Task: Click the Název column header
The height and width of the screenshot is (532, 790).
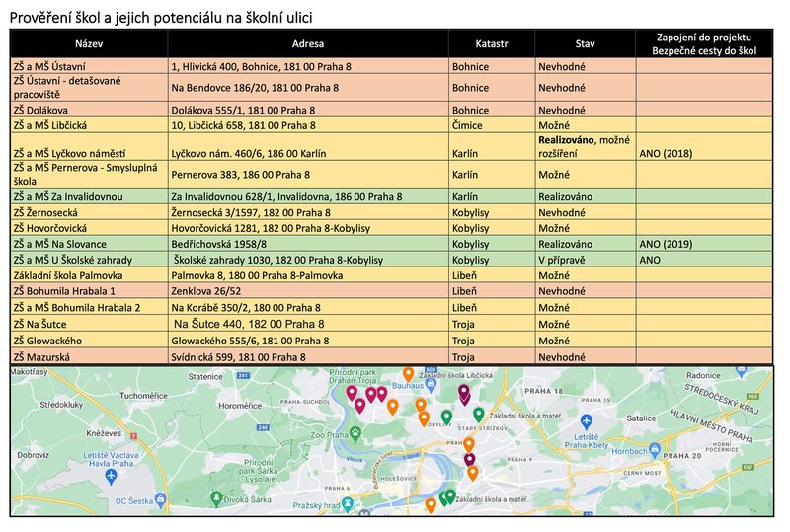Action: [88, 44]
